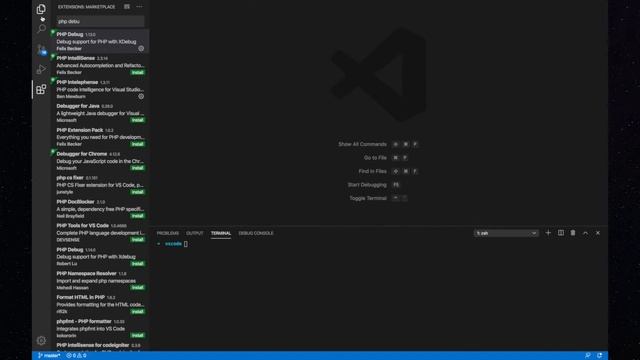Viewport: 640px width, 360px height.
Task: Install Format HTML in PHP extension
Action: [x=138, y=312]
